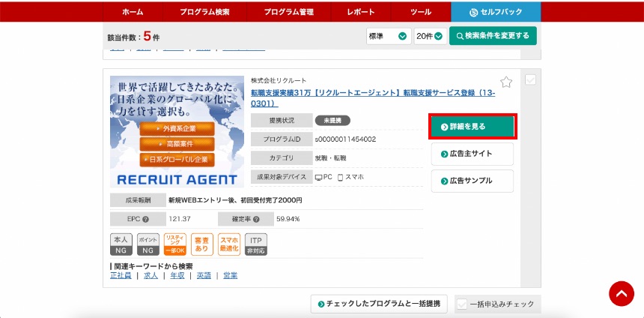Click the 121.37 EPC value

[180, 219]
